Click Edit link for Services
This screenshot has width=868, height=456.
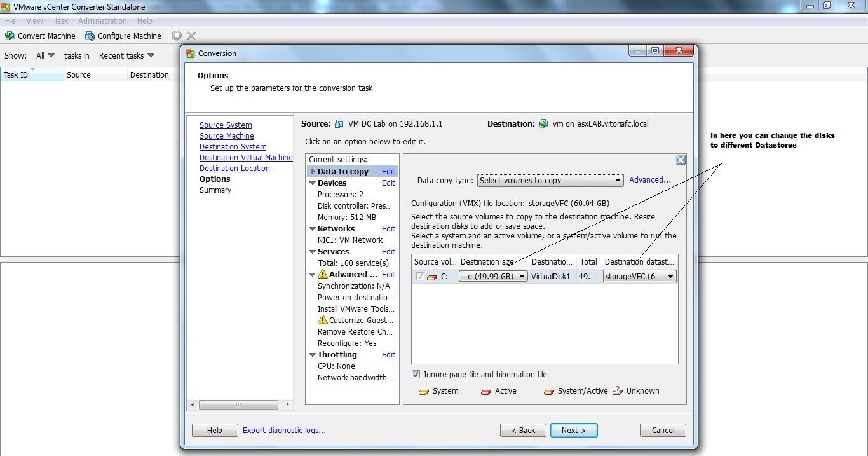[388, 252]
